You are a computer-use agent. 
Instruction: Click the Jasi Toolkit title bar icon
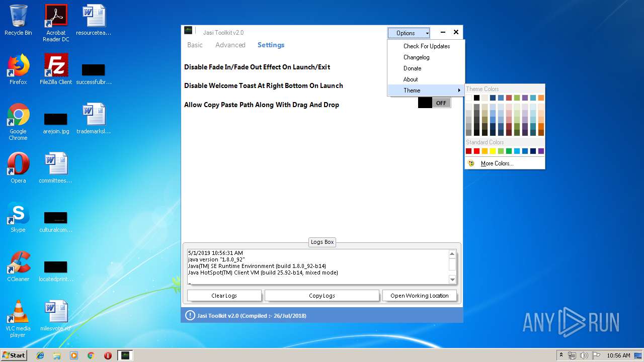tap(188, 31)
